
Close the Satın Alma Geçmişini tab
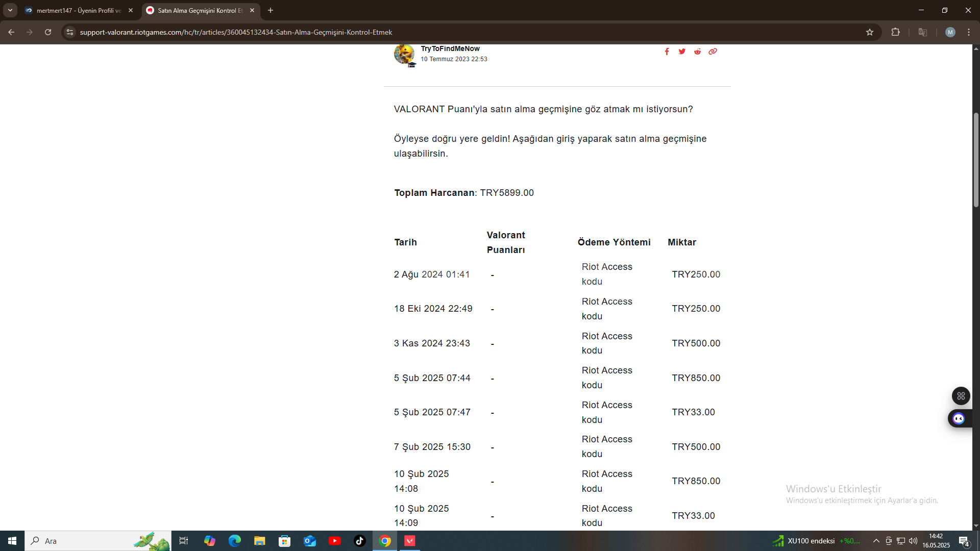tap(252, 10)
